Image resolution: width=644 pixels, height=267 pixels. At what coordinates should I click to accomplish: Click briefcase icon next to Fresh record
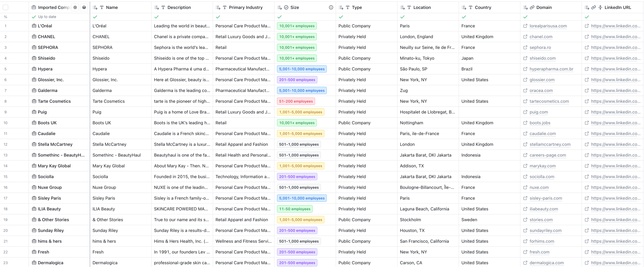[34, 252]
